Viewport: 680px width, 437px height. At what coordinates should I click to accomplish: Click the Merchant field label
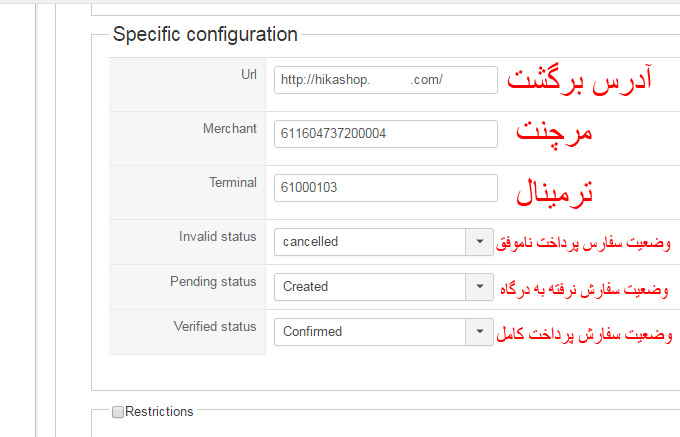(x=229, y=128)
